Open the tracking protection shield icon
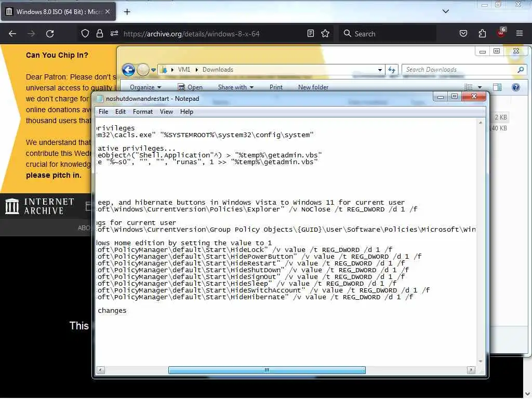The width and height of the screenshot is (532, 399). tap(85, 33)
